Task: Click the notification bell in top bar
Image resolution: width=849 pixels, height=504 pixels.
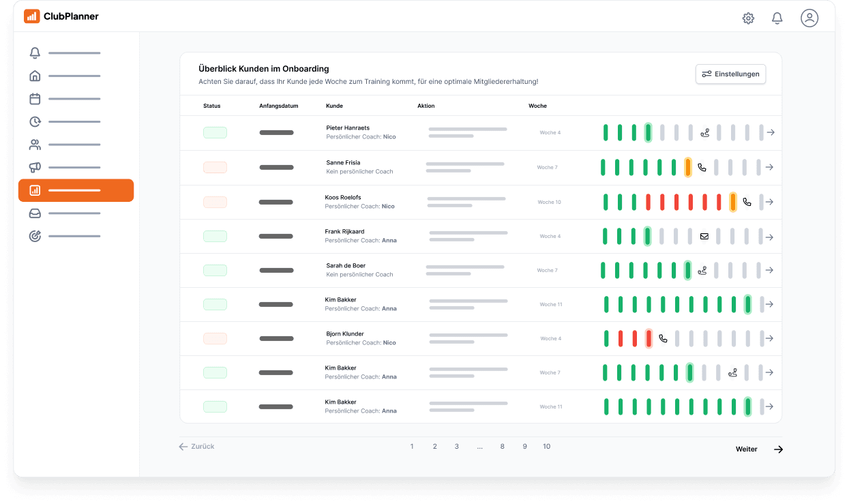Action: tap(777, 18)
